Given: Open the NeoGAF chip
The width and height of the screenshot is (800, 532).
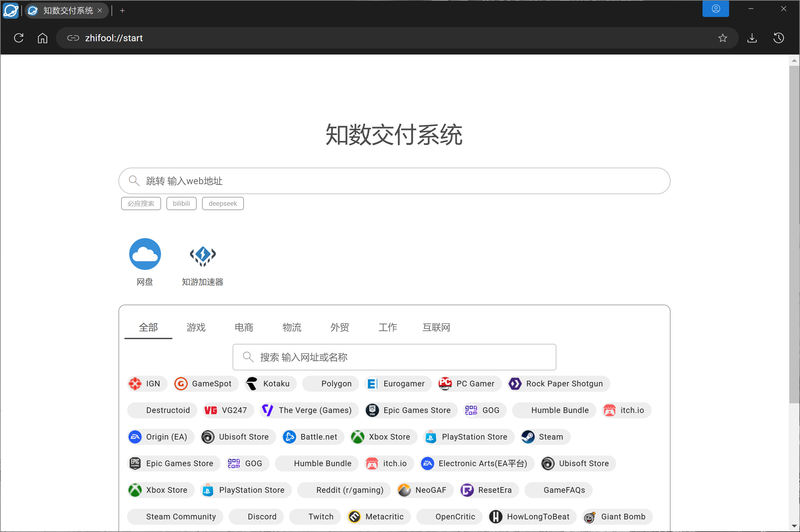Looking at the screenshot, I should [425, 490].
